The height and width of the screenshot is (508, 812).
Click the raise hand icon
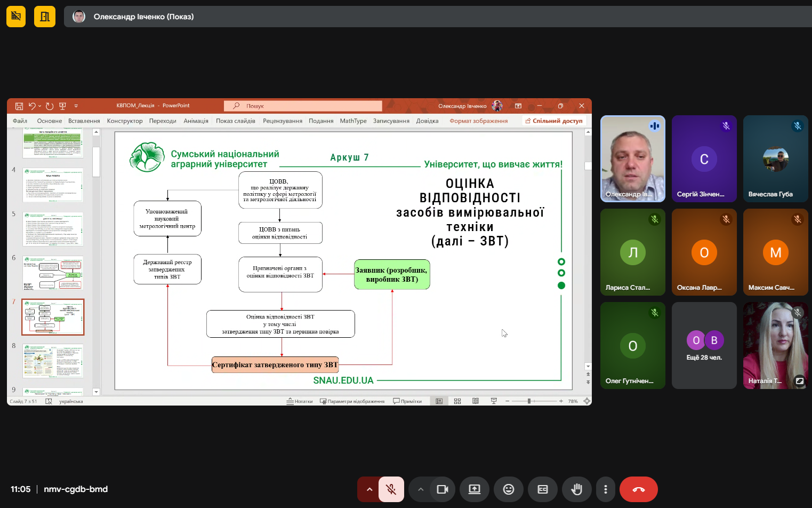[x=576, y=489]
